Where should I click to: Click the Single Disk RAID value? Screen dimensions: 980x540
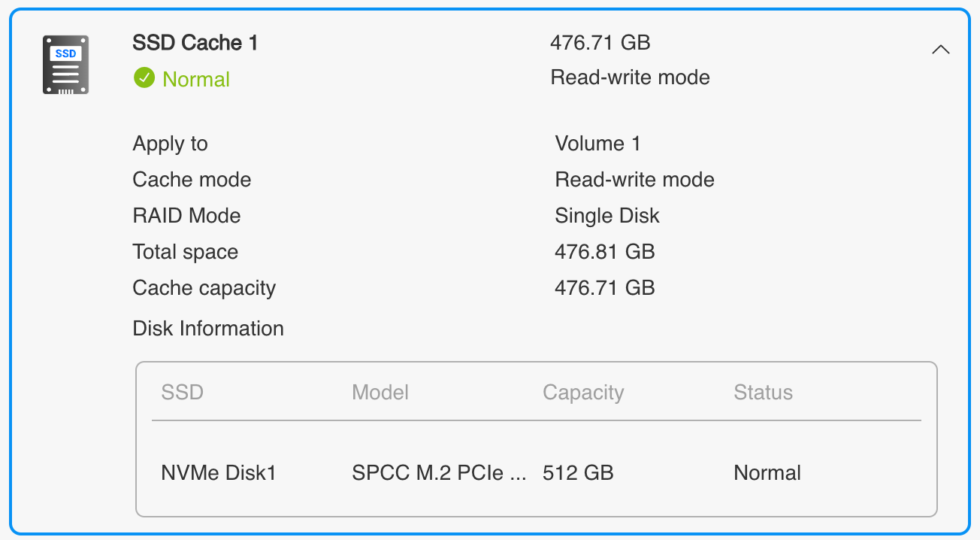[606, 216]
